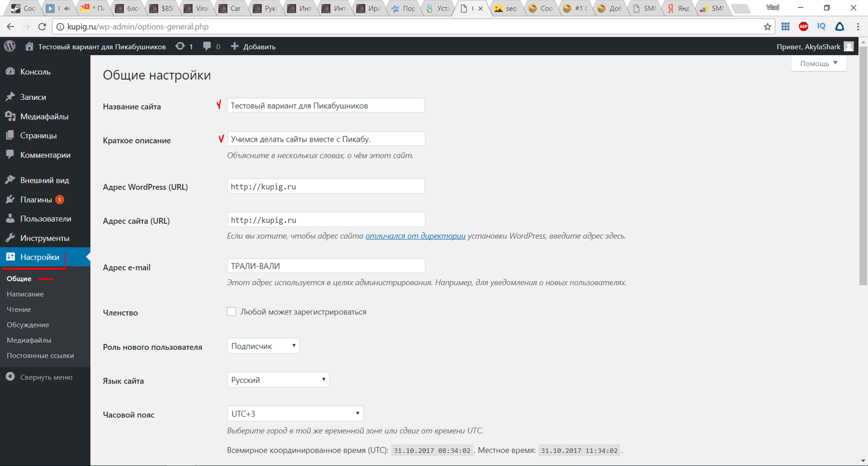Click the WordPress logo in admin bar
This screenshot has height=466, width=868.
point(10,47)
